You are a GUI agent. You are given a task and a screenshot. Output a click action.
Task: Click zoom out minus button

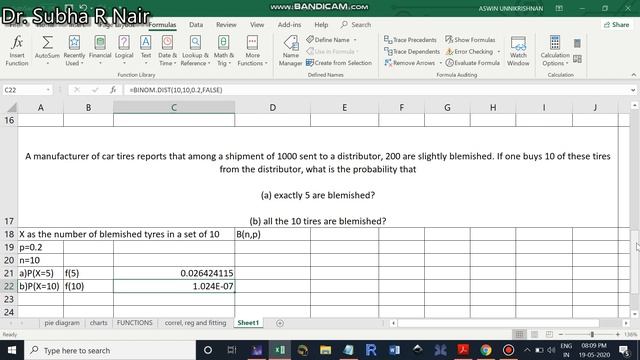[x=560, y=335]
